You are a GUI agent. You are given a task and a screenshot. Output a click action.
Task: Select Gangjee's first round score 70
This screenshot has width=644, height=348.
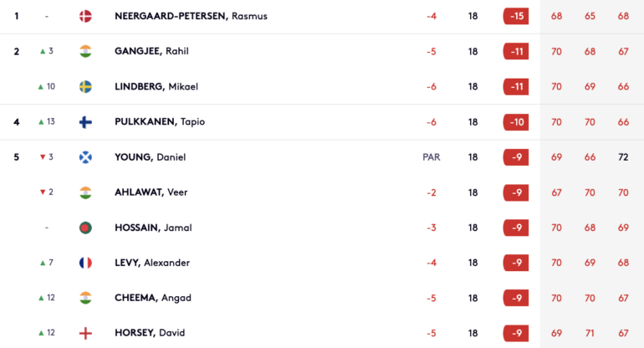pyautogui.click(x=556, y=52)
